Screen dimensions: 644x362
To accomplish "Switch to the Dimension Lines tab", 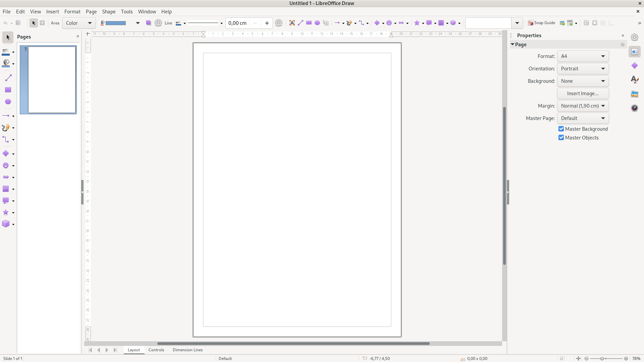I will coord(187,350).
